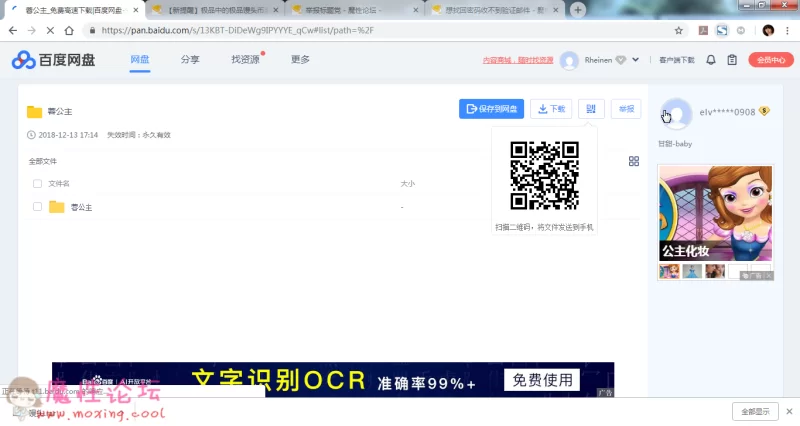Click the clock icon beside 2018-12-13 17:14
This screenshot has height=426, width=800.
point(31,135)
